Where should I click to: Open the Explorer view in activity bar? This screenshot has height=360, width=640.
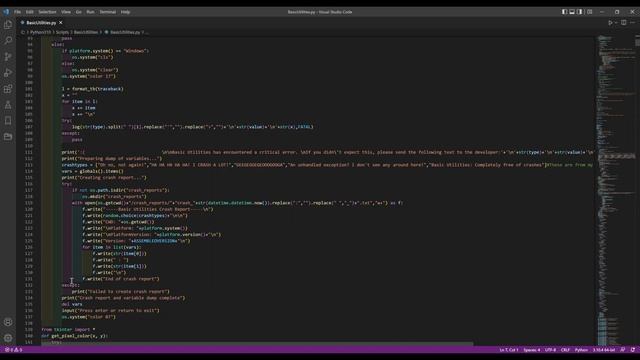[x=8, y=24]
